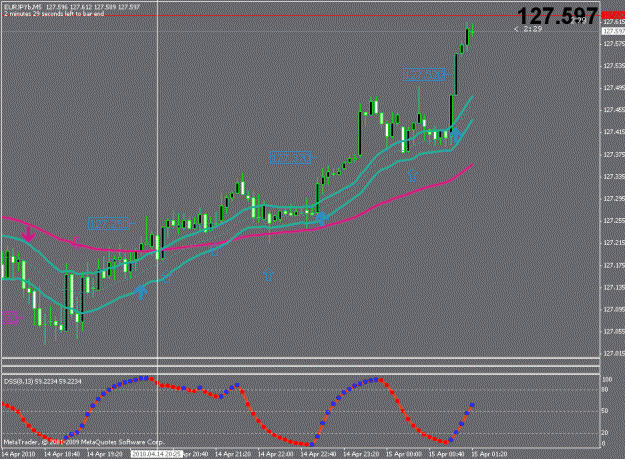Image resolution: width=625 pixels, height=459 pixels.
Task: Click the magenta boxed label at chart's left edge
Action: tap(10, 318)
